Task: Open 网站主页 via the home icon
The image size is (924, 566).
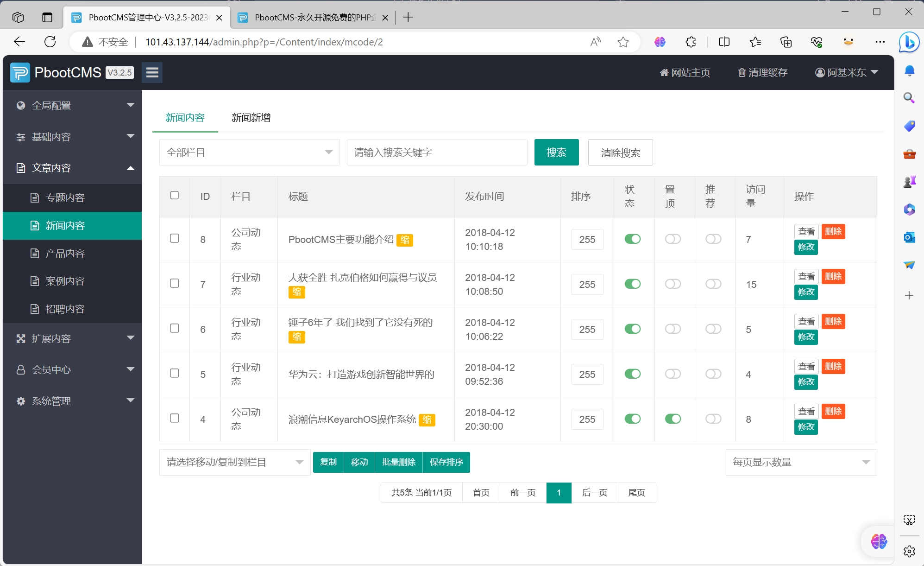Action: pyautogui.click(x=664, y=72)
